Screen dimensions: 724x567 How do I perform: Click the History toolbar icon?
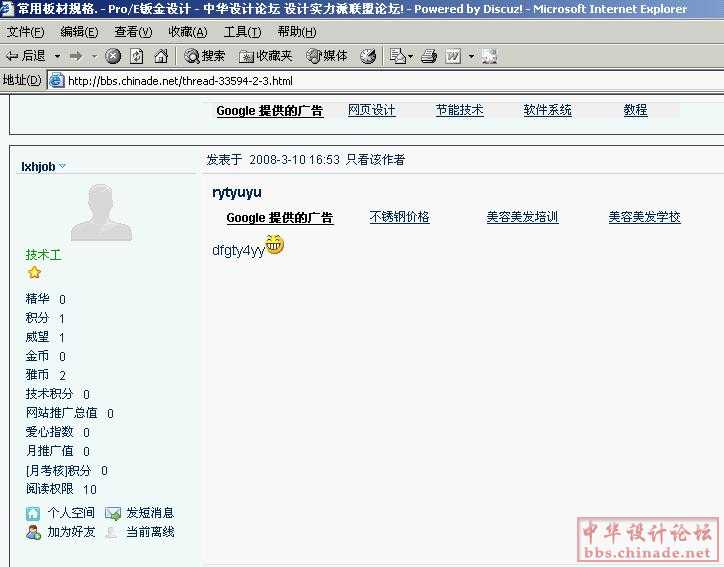point(368,56)
